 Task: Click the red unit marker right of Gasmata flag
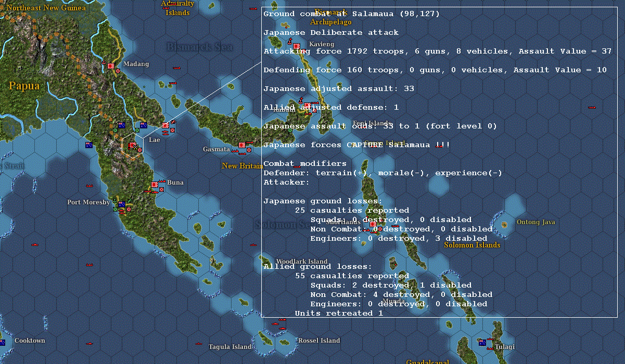point(249,150)
